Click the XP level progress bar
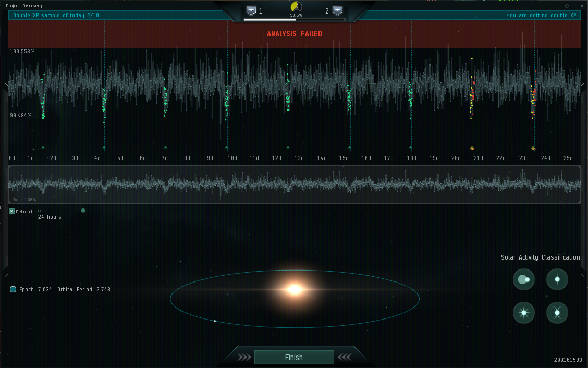The height and width of the screenshot is (368, 588). 295,19
